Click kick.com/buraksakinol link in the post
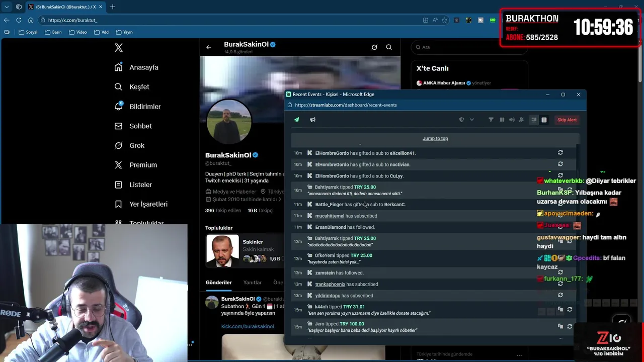The width and height of the screenshot is (644, 362). click(248, 326)
